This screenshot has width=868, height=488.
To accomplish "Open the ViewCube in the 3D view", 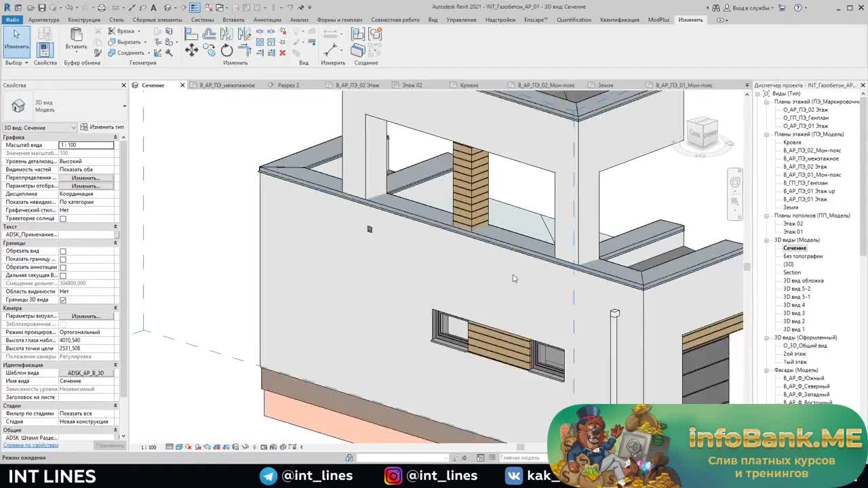I will [702, 131].
